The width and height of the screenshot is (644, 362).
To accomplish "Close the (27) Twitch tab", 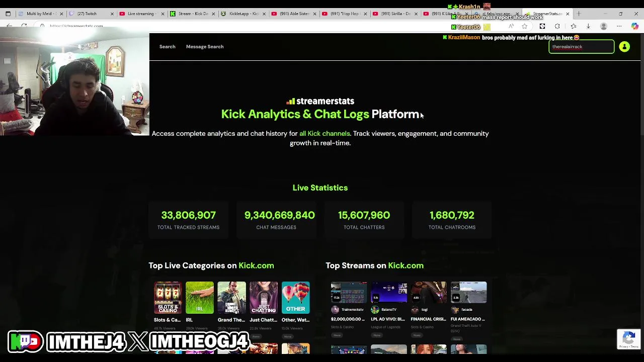I will [x=112, y=14].
